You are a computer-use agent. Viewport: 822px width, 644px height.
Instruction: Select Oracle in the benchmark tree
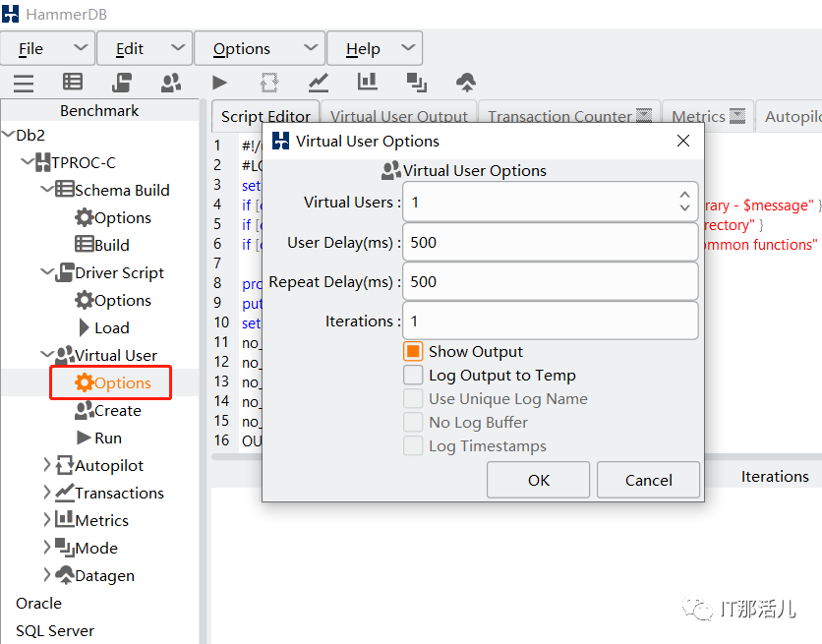click(x=38, y=603)
